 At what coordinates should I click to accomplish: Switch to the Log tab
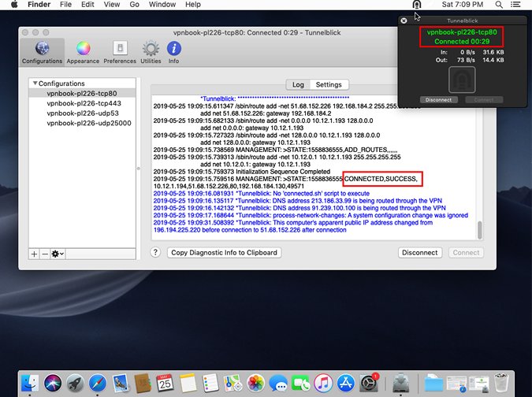[298, 84]
